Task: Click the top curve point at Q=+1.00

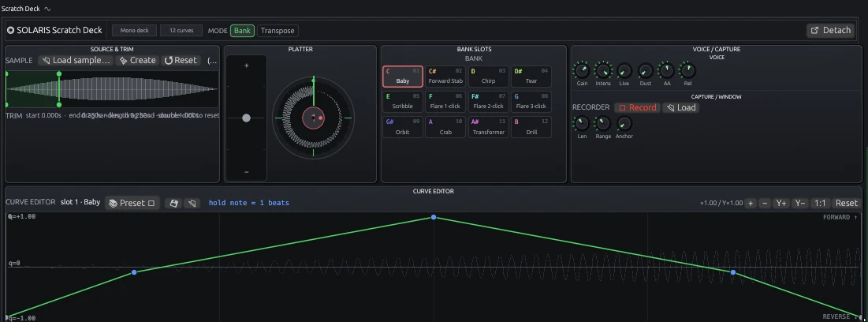Action: tap(434, 217)
